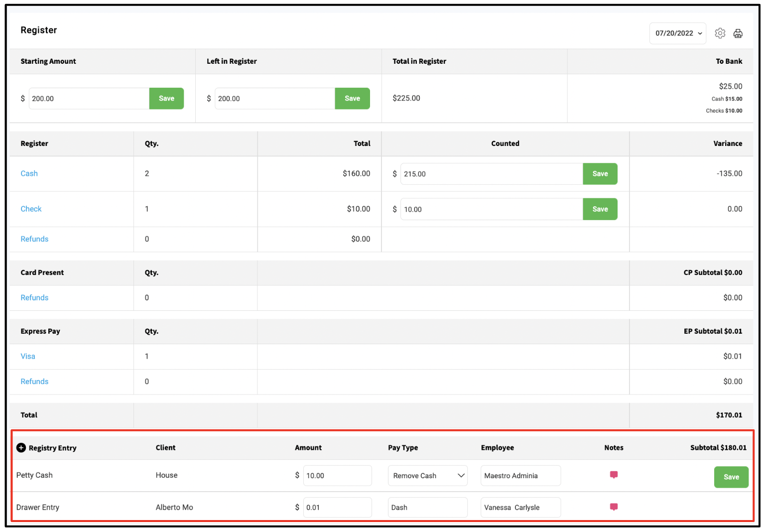
Task: Click the Maestro Adminia employee field
Action: tap(520, 476)
